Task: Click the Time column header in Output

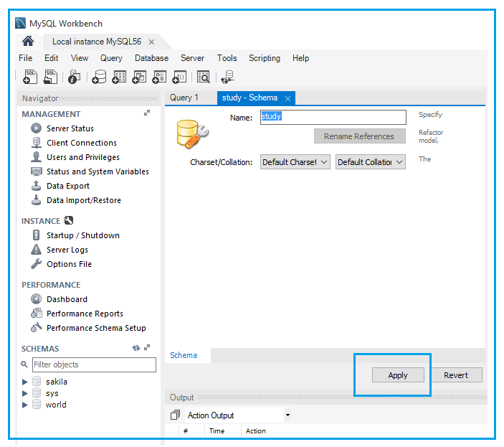Action: pyautogui.click(x=217, y=431)
